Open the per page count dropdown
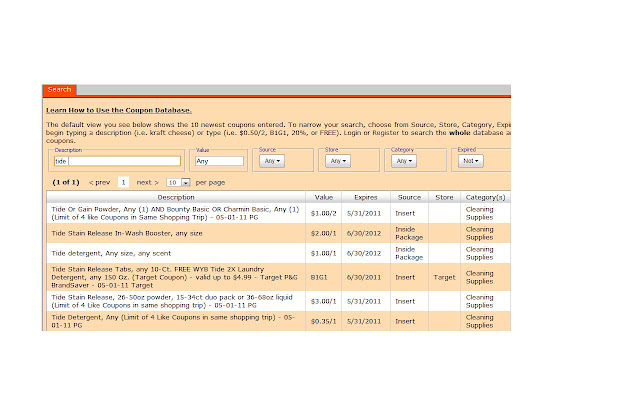Image resolution: width=640 pixels, height=400 pixels. (178, 182)
